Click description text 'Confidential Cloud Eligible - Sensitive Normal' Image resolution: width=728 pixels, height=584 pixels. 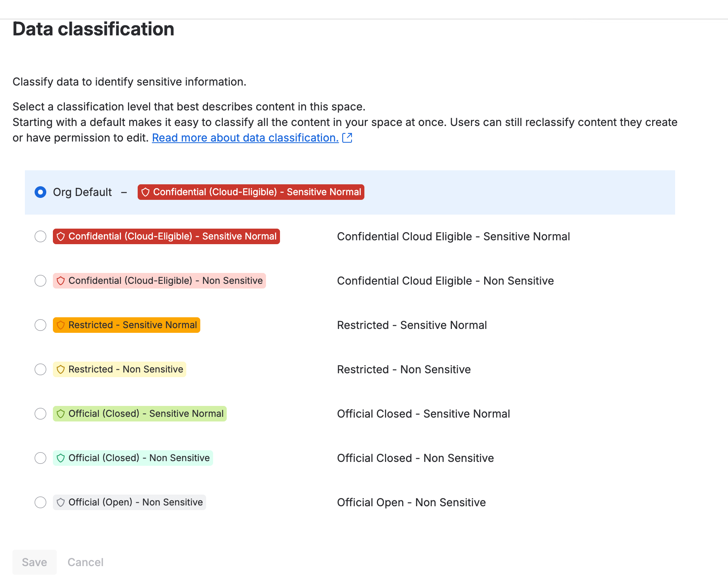pyautogui.click(x=453, y=236)
